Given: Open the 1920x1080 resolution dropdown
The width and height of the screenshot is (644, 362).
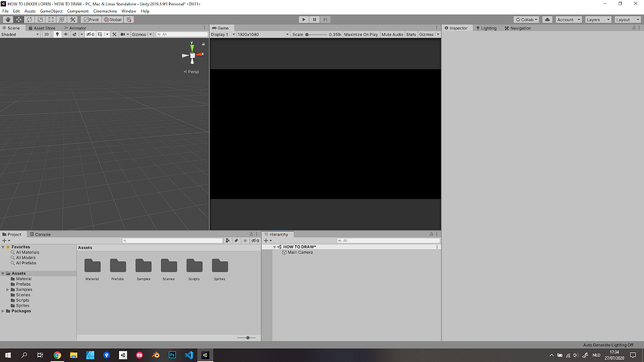Looking at the screenshot, I should point(263,34).
